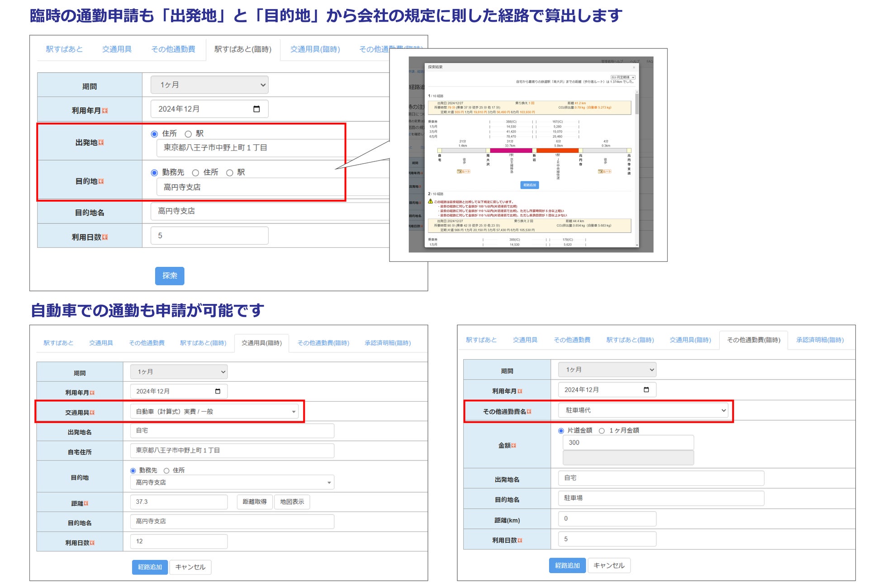This screenshot has width=882, height=588.
Task: Click the yellow warning icon on route 2
Action: tap(430, 201)
